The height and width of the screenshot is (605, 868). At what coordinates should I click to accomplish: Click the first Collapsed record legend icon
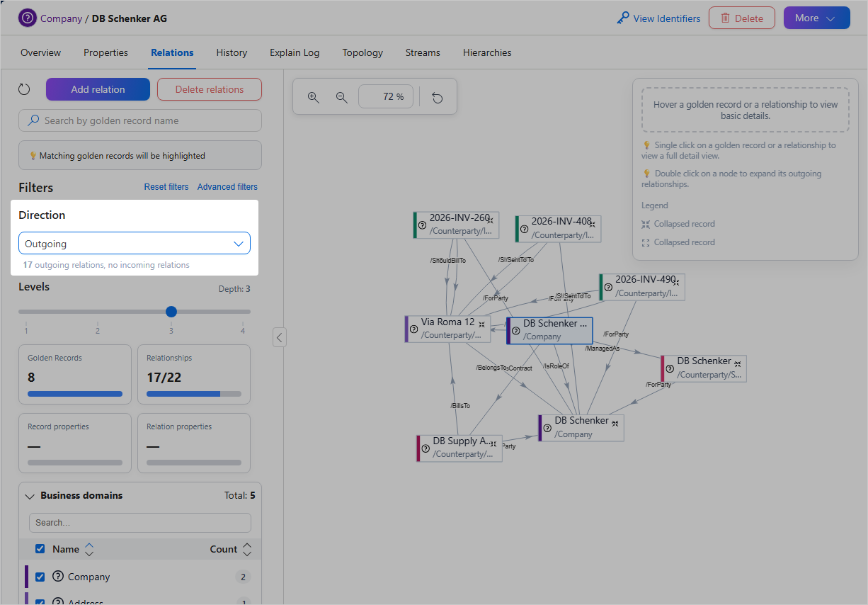coord(646,224)
